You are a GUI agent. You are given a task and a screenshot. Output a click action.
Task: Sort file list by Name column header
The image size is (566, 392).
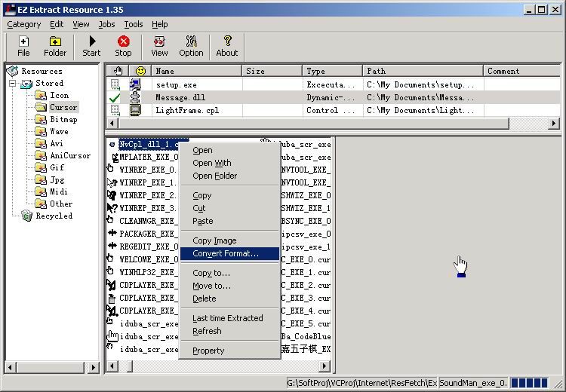point(196,71)
